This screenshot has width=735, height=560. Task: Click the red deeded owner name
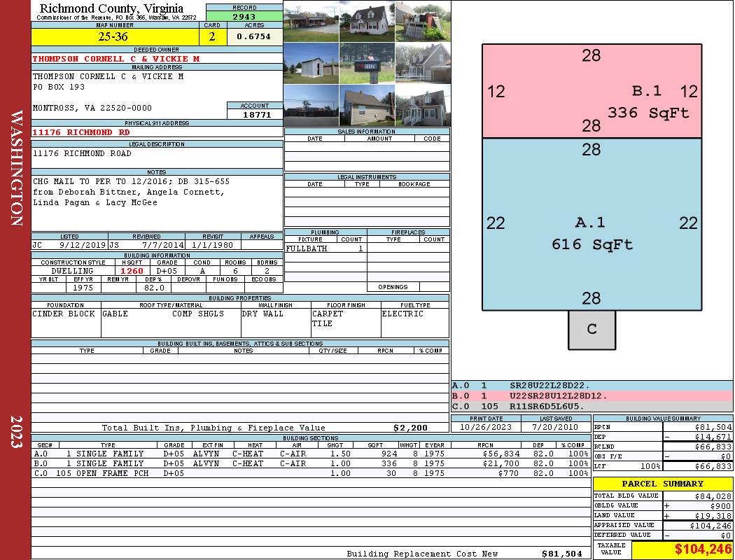pos(116,59)
